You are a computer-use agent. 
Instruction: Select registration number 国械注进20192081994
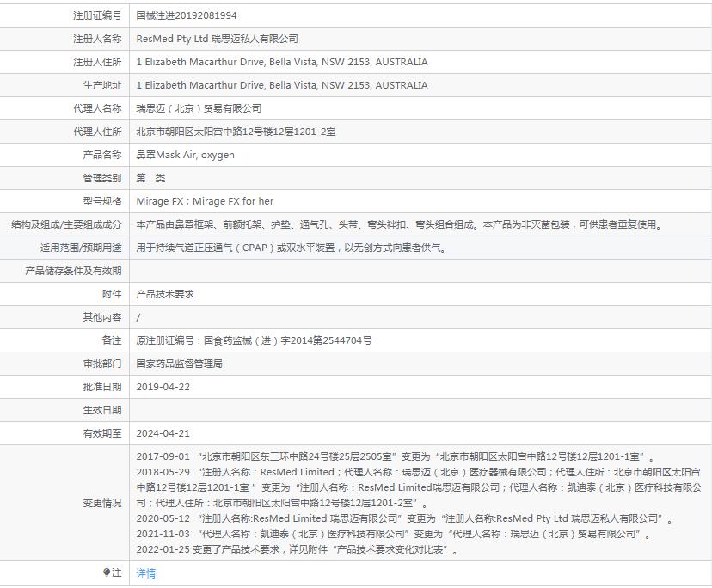click(x=187, y=15)
